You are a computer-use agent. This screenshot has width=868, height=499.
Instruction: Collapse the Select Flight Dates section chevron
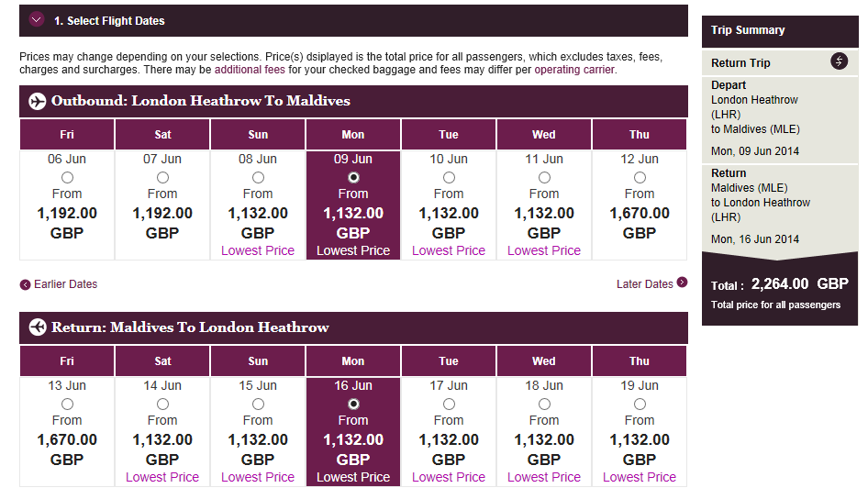37,20
